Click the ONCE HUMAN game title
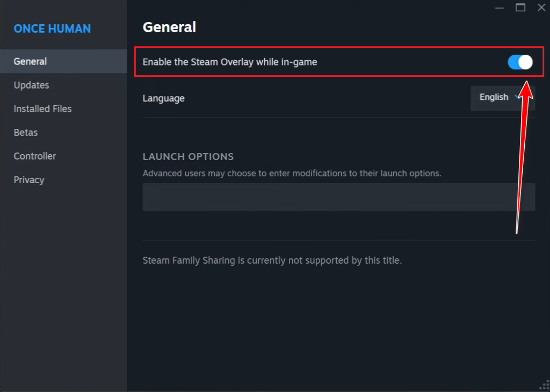The image size is (550, 392). [x=52, y=28]
